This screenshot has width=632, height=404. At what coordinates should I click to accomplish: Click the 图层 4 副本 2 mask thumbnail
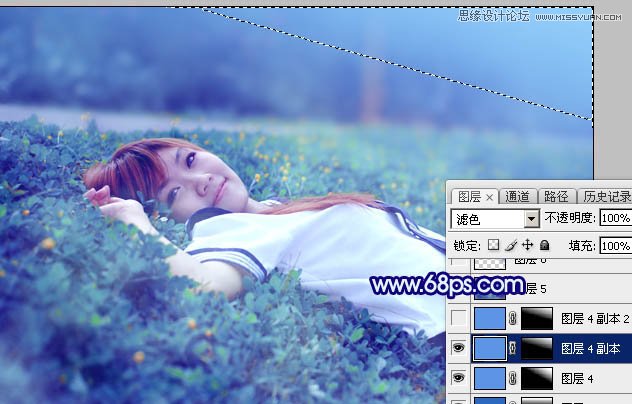click(x=537, y=319)
